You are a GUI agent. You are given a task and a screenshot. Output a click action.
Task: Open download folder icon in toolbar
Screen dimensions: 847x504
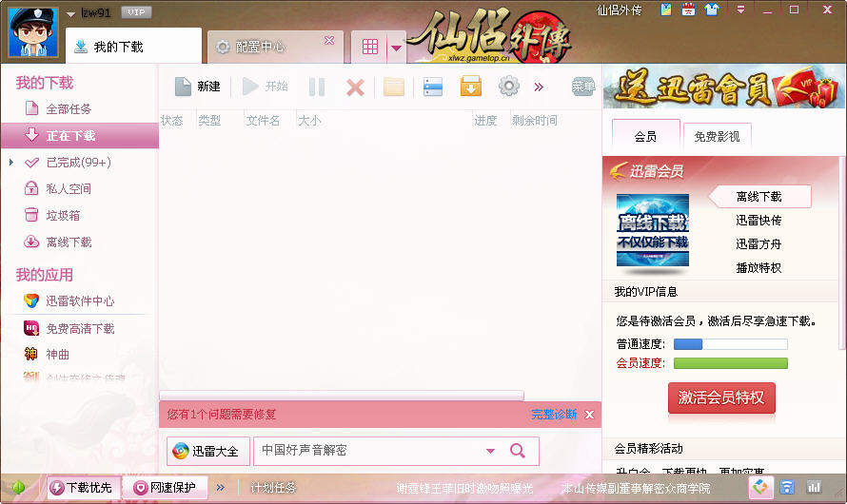pyautogui.click(x=394, y=87)
